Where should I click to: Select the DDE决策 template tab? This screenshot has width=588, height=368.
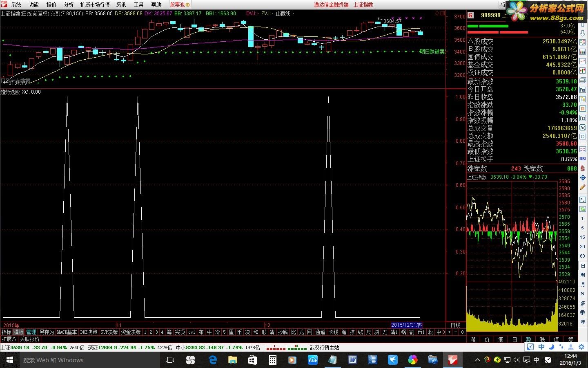coord(89,332)
